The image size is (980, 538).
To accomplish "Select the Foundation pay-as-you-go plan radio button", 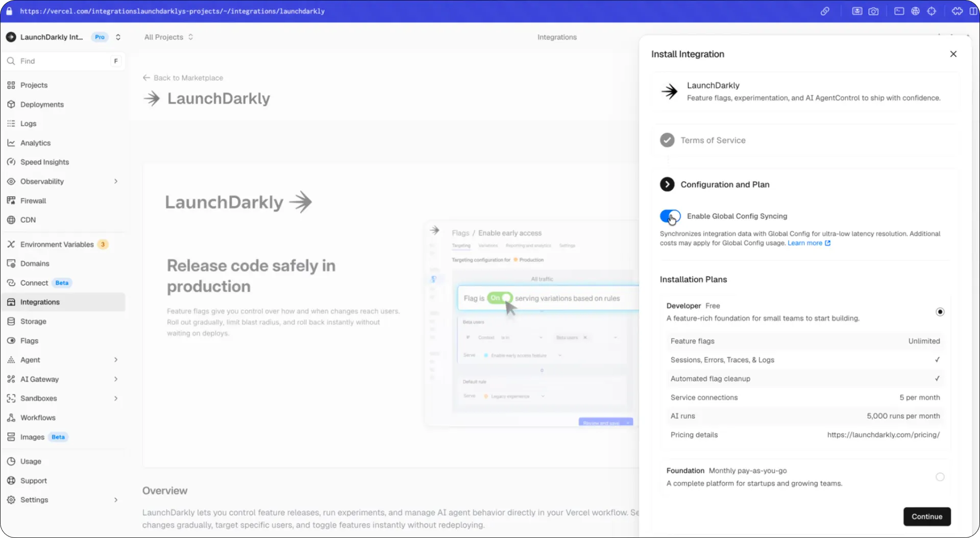I will pos(940,477).
